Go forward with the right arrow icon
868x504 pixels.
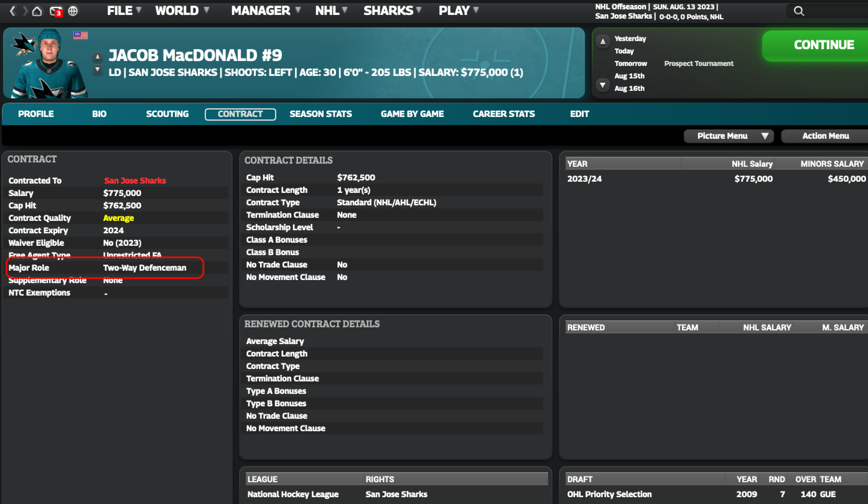pos(25,11)
